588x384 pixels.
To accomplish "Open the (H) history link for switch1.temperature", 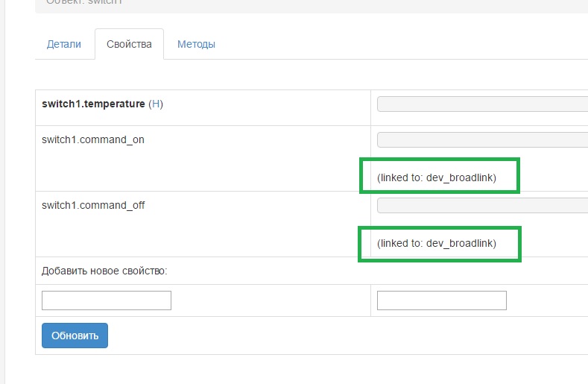I will tap(156, 104).
